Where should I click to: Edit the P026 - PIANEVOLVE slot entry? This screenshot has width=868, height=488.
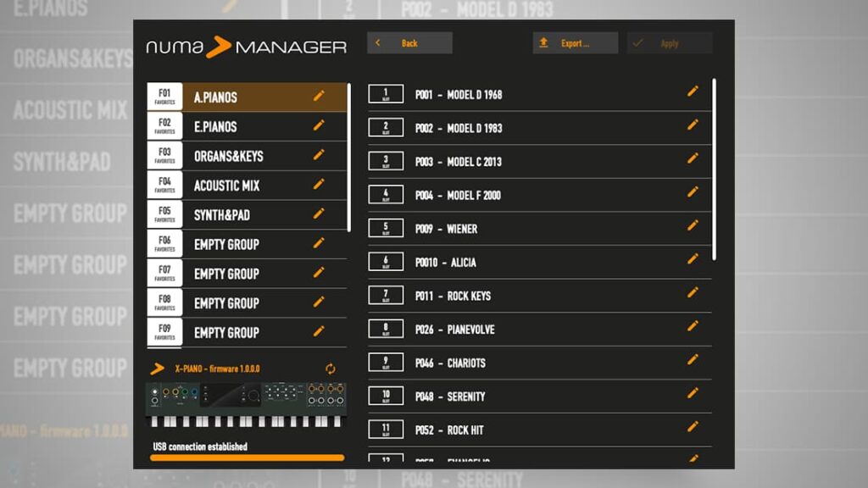click(693, 326)
